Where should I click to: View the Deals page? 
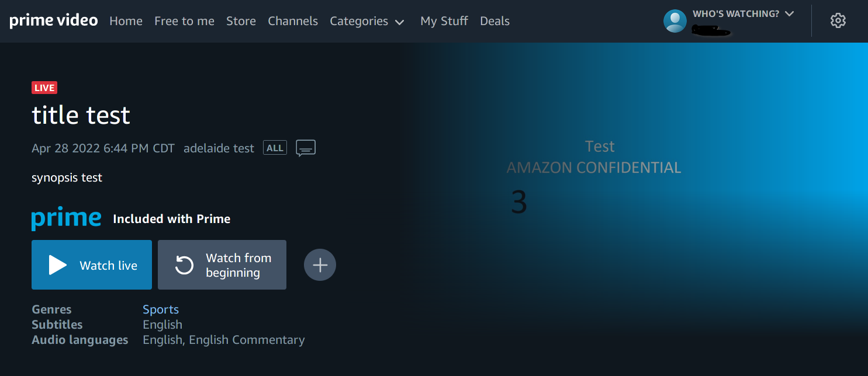494,22
